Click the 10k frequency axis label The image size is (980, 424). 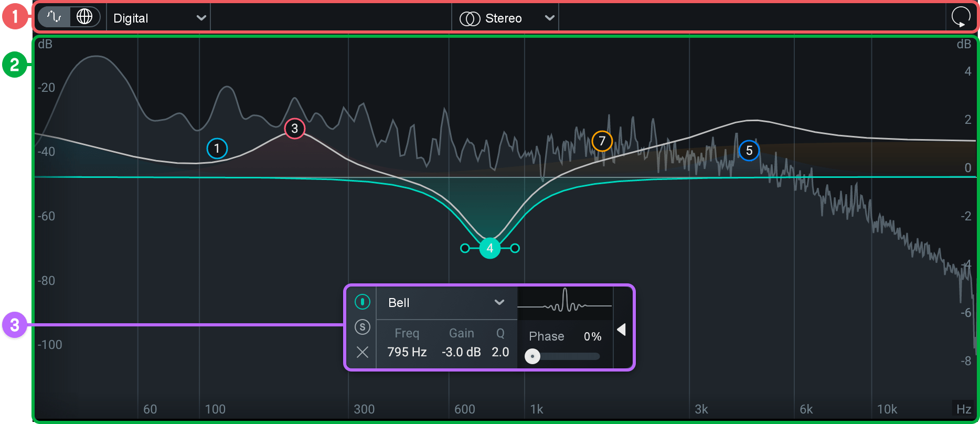(887, 409)
